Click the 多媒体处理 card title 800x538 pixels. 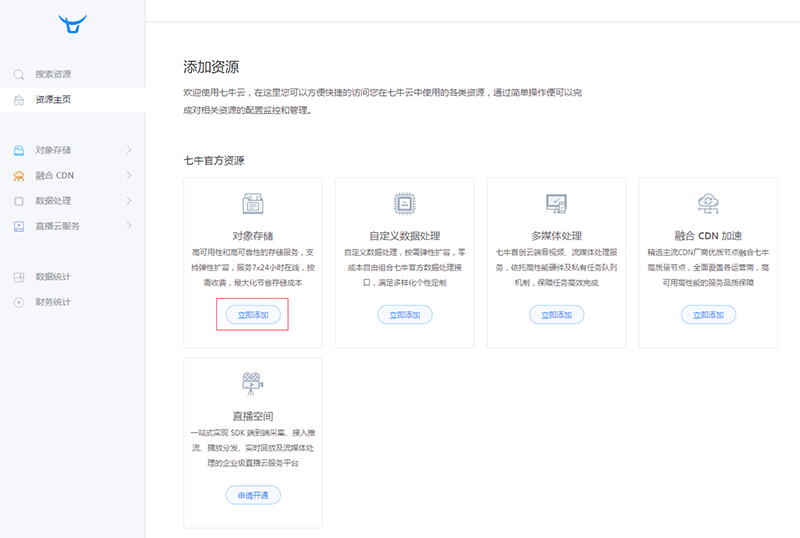[x=556, y=236]
